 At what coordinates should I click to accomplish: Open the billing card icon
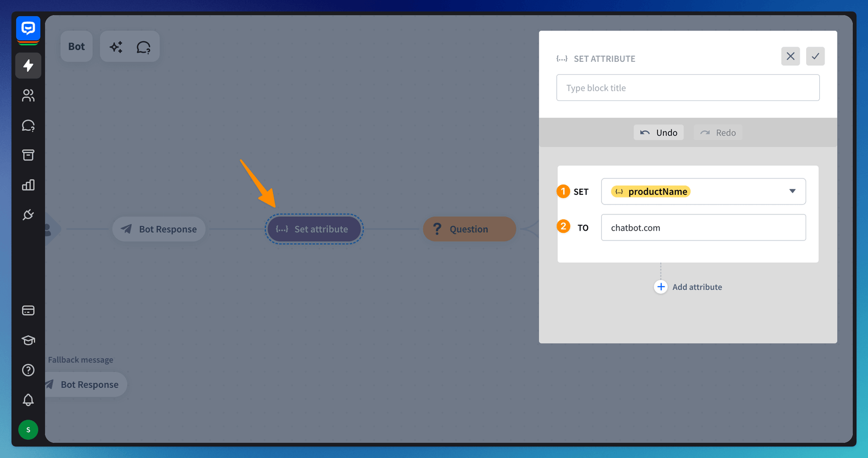[28, 310]
